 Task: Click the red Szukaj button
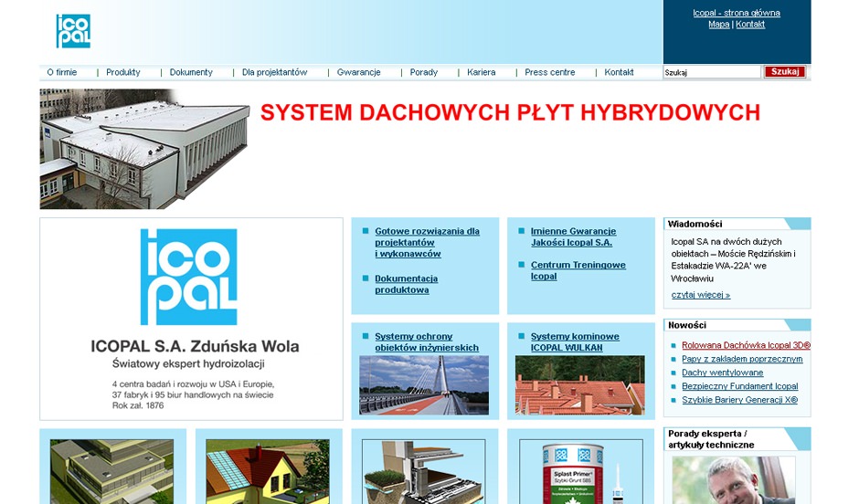(785, 72)
